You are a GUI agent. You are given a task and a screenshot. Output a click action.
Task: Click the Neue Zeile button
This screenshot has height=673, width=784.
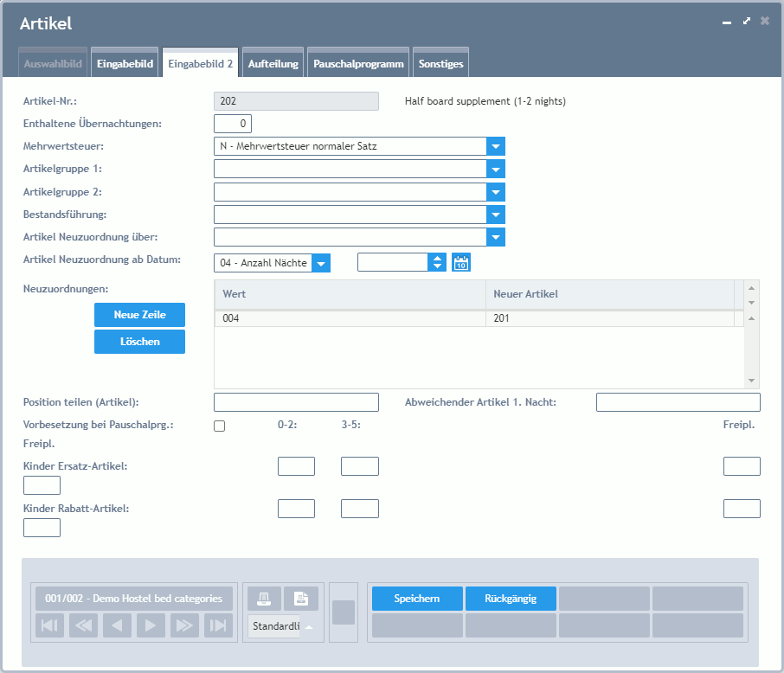(139, 315)
